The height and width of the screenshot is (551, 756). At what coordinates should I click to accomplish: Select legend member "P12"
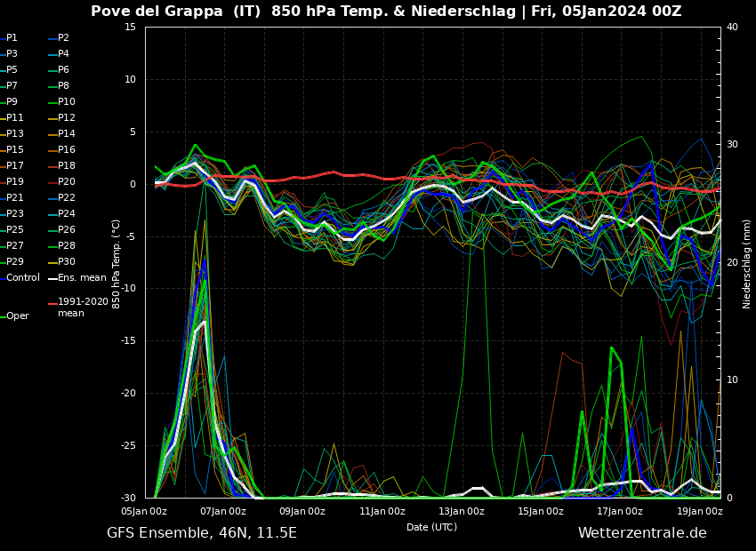[61, 117]
